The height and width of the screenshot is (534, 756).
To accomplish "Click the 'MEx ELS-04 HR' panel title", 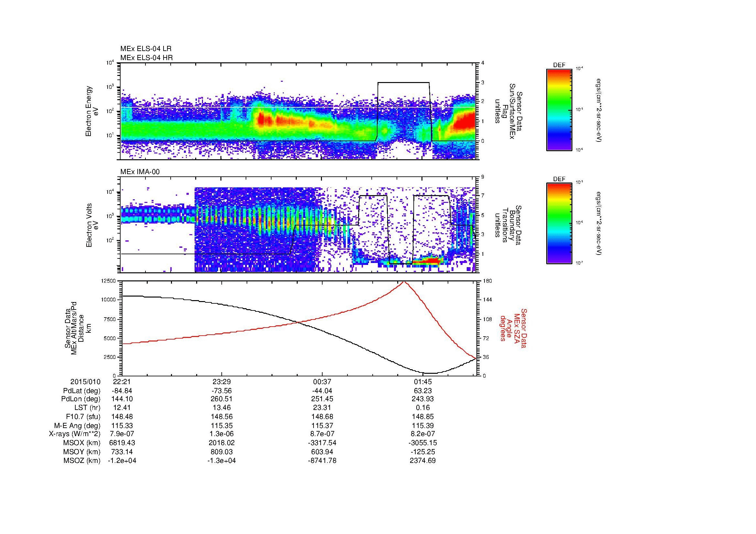I will point(146,58).
